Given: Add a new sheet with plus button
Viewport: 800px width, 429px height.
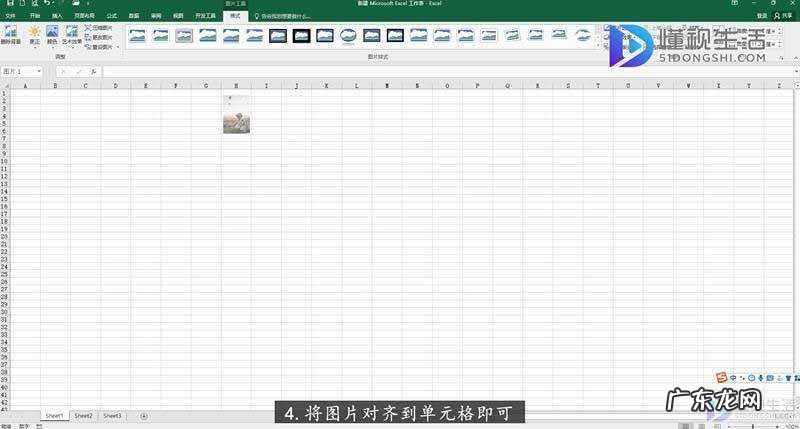Looking at the screenshot, I should pyautogui.click(x=144, y=416).
